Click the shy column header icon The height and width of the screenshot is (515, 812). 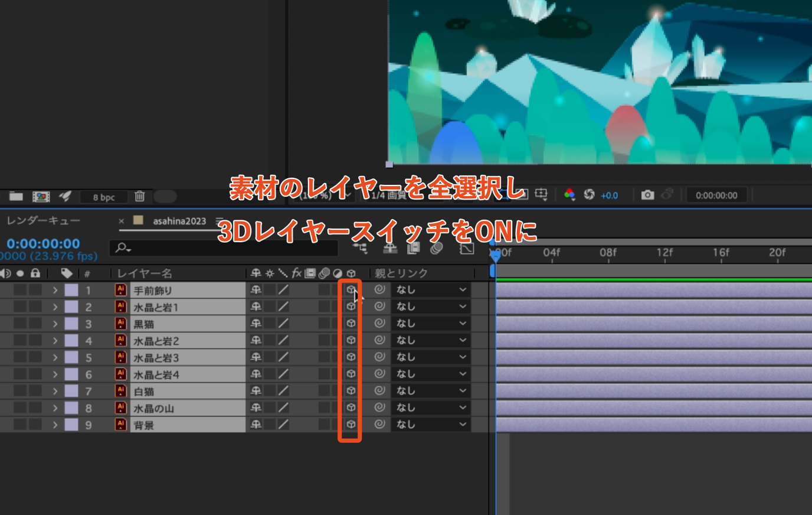[256, 273]
